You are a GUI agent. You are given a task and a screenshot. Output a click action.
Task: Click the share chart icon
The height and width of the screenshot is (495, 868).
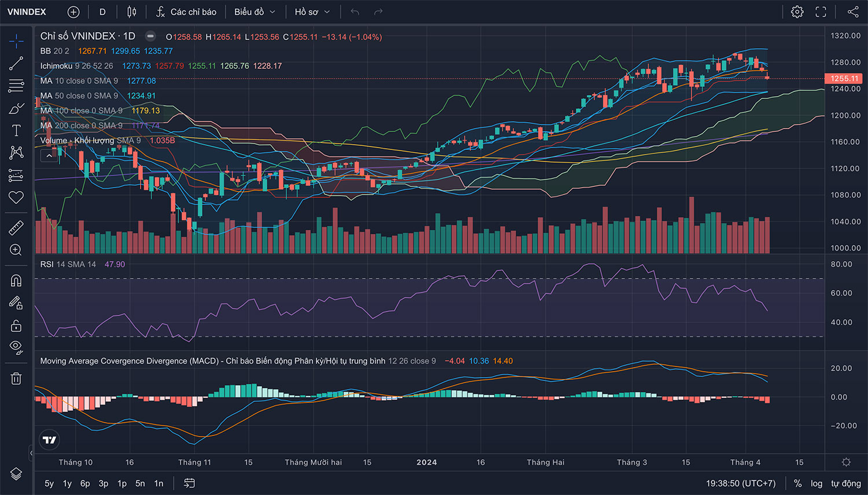(x=853, y=12)
